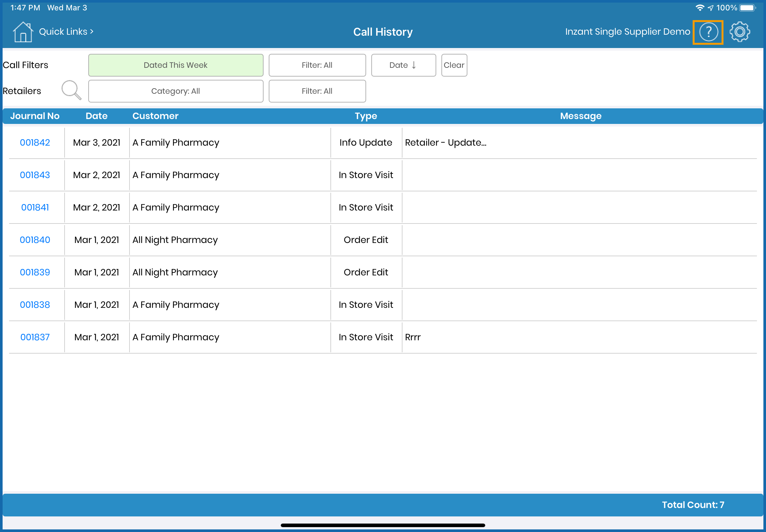Open the help question mark icon
766x532 pixels.
[x=708, y=32]
